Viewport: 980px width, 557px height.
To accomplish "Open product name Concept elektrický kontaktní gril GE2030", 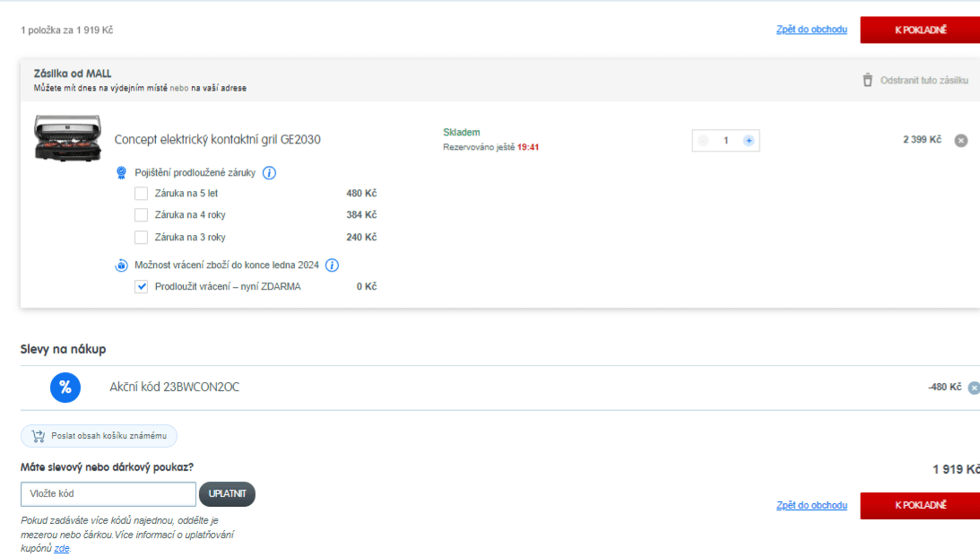I will click(218, 139).
